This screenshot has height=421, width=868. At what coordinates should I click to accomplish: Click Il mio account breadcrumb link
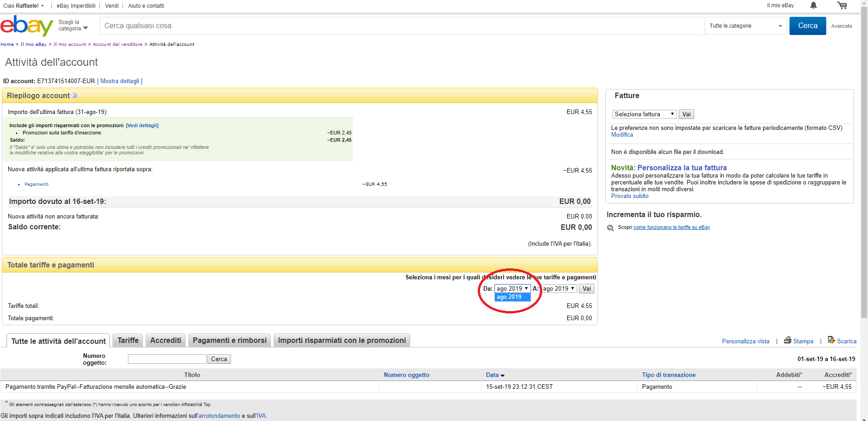pos(69,44)
